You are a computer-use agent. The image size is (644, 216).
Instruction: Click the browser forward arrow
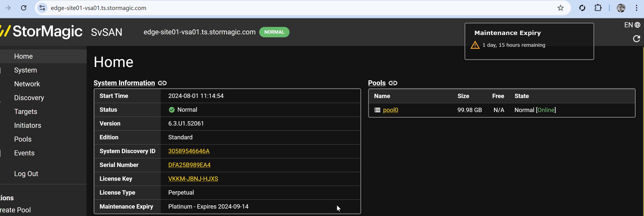coord(8,8)
